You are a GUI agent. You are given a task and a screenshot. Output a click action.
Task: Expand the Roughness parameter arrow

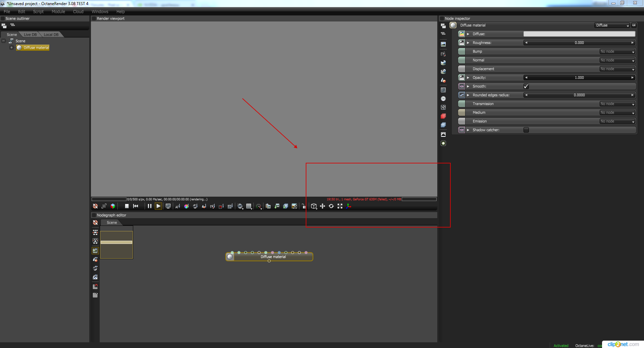pos(468,43)
